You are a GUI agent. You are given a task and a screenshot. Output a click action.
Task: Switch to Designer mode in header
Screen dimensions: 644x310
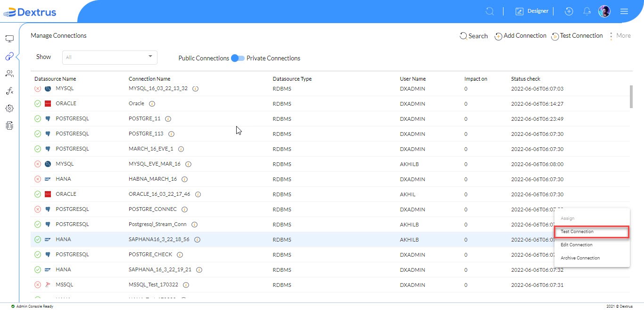[532, 11]
